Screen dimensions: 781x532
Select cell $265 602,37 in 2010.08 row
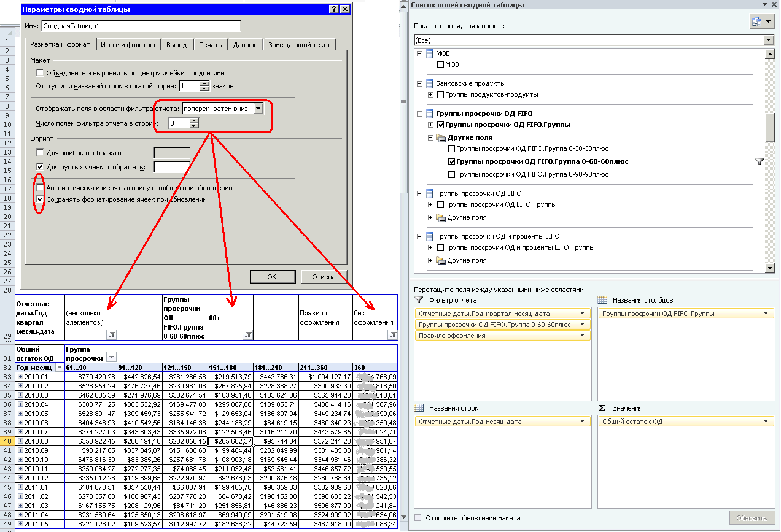tap(231, 441)
